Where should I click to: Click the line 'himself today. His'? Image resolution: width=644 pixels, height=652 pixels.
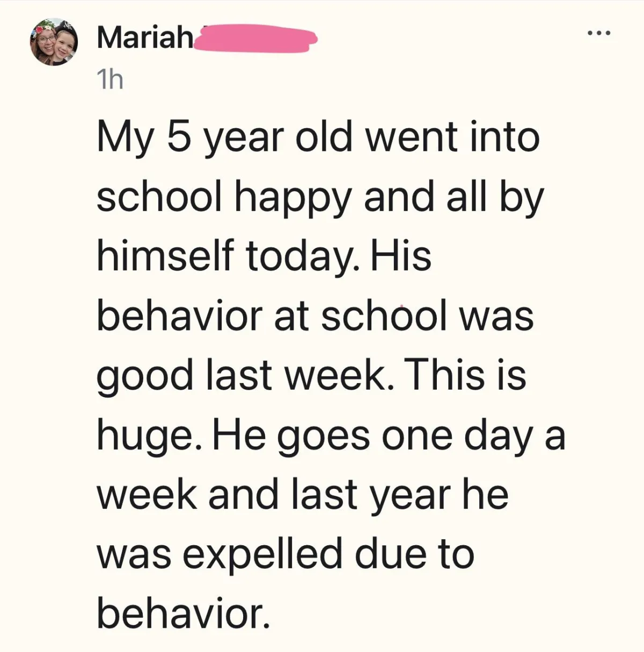pos(264,255)
